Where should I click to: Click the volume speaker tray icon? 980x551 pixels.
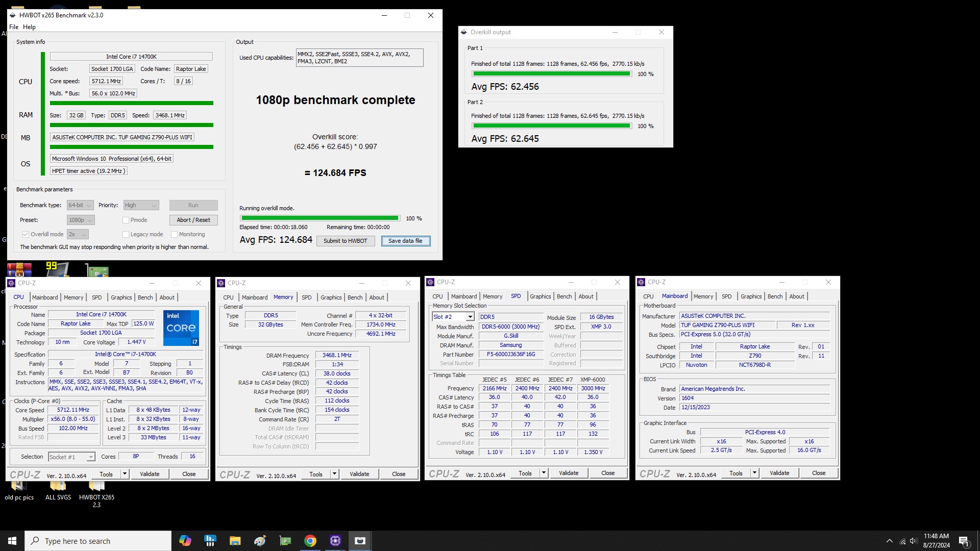pyautogui.click(x=914, y=541)
